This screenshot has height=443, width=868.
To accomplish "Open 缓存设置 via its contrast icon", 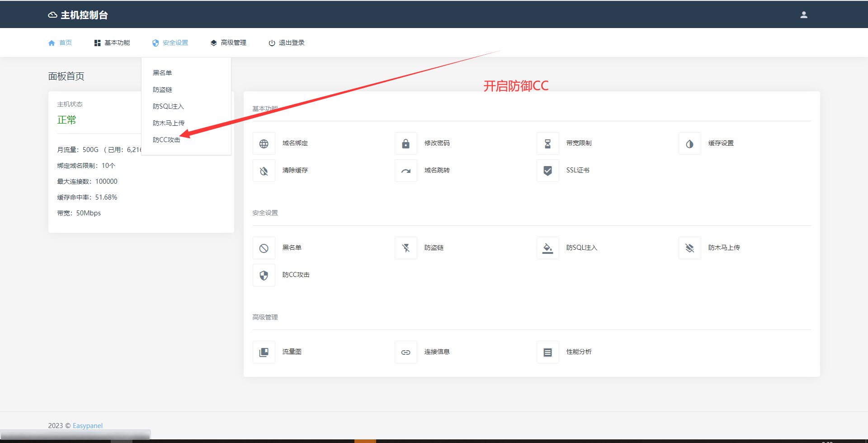I will [x=689, y=144].
